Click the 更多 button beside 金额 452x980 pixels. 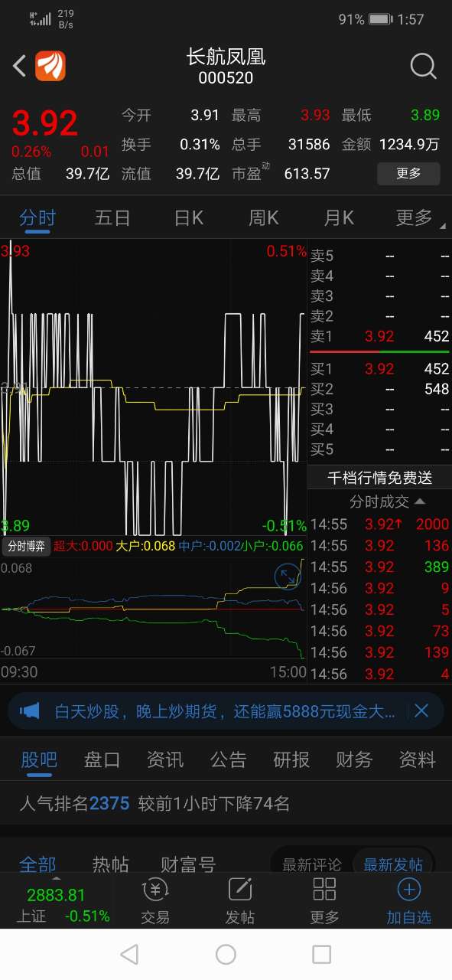(x=408, y=174)
